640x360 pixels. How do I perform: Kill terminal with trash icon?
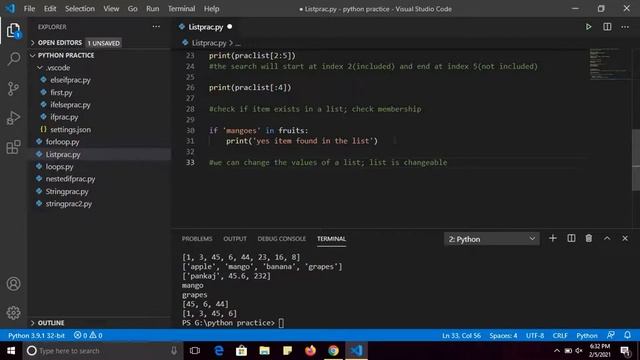[589, 238]
